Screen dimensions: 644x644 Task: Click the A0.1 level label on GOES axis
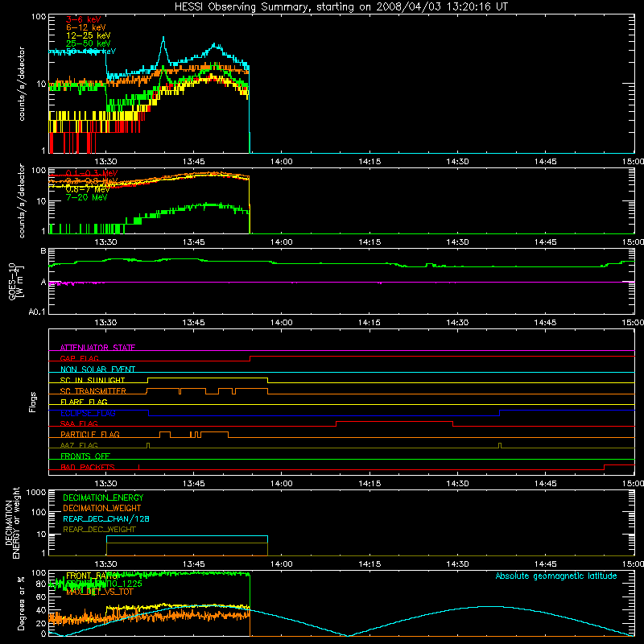point(37,312)
